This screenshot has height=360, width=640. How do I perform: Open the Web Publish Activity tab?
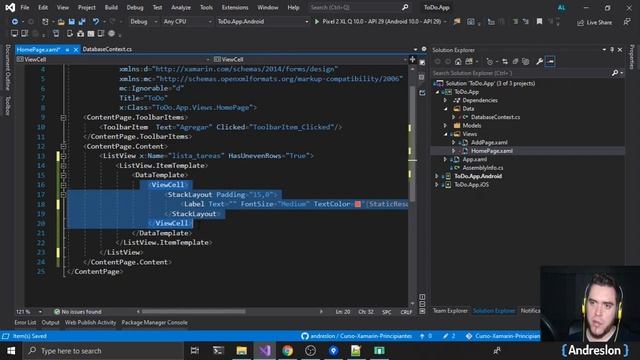click(90, 323)
